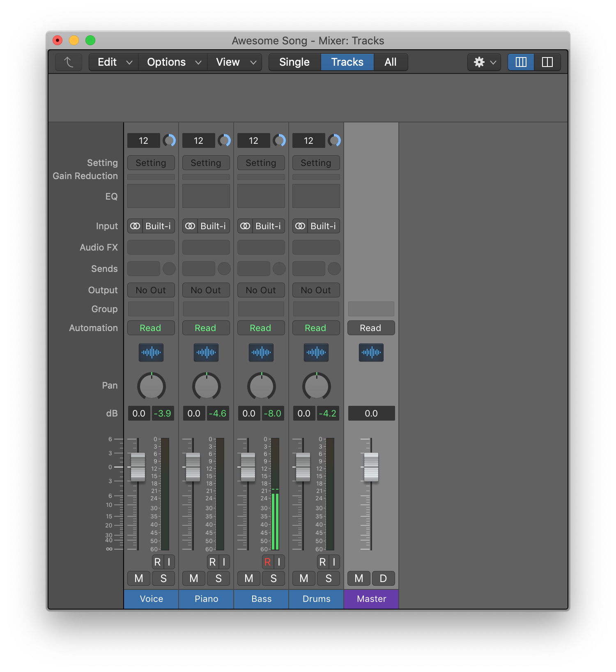
Task: Open the Drums Setting menu
Action: [x=316, y=163]
